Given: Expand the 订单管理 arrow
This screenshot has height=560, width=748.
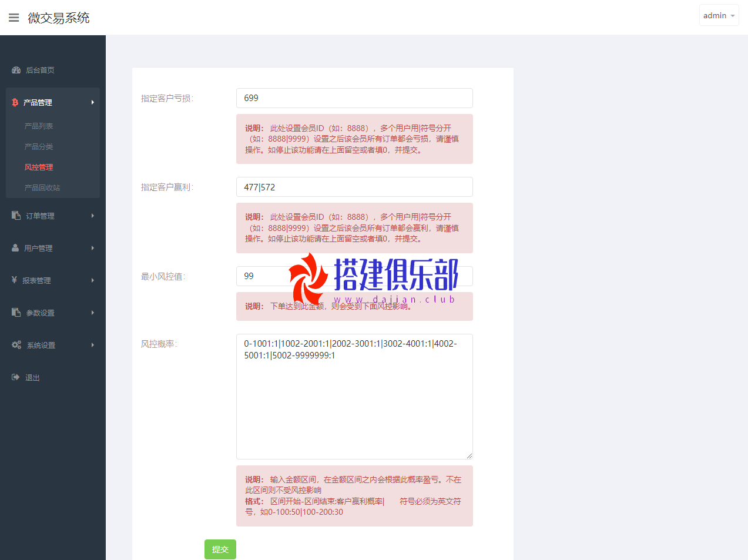Looking at the screenshot, I should (x=92, y=216).
